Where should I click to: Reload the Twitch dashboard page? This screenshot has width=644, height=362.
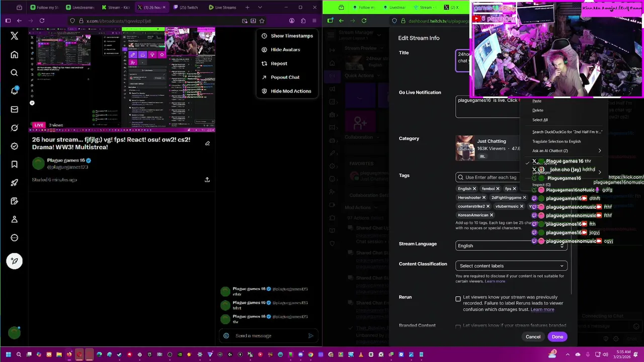(x=364, y=21)
